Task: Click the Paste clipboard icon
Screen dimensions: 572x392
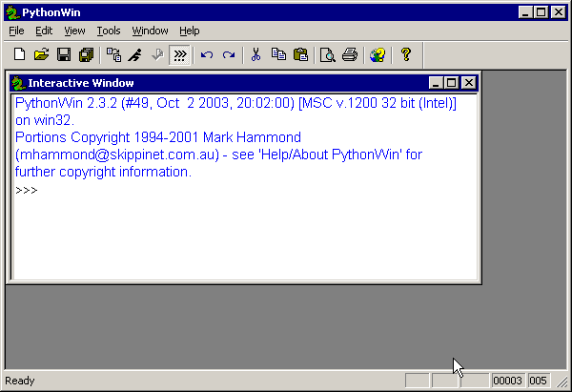Action: tap(300, 55)
